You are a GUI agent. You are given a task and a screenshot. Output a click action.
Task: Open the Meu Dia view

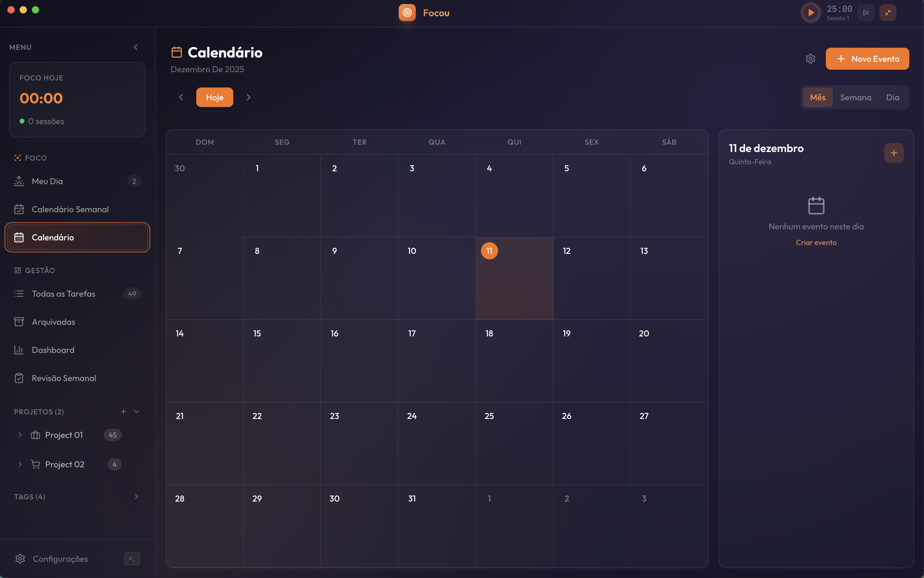(47, 181)
